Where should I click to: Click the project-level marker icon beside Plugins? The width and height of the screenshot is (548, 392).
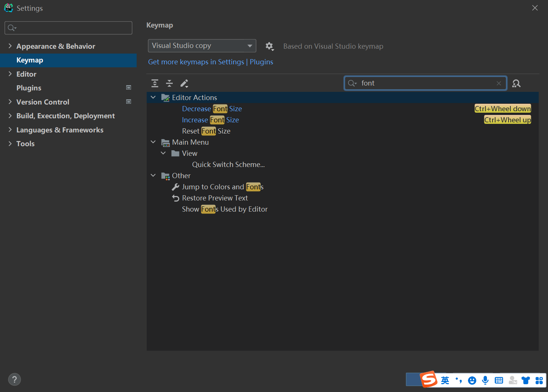129,88
